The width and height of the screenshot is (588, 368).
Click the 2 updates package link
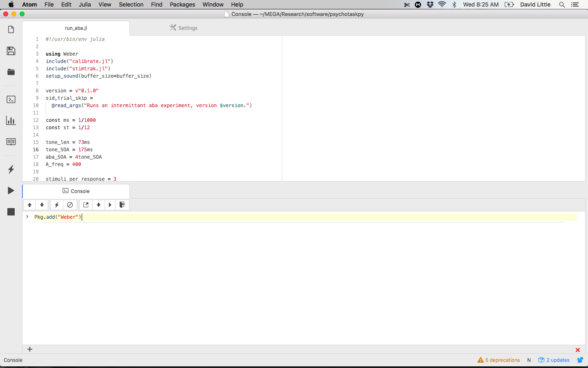pyautogui.click(x=554, y=360)
